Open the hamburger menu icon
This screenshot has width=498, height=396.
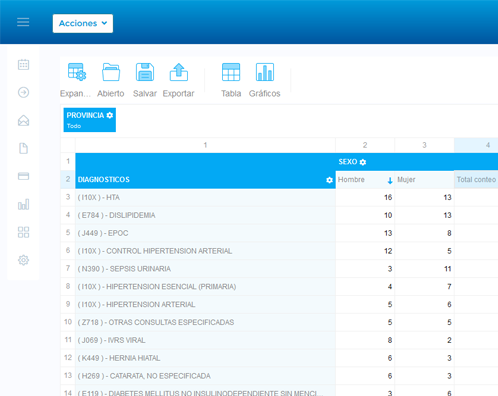[23, 22]
